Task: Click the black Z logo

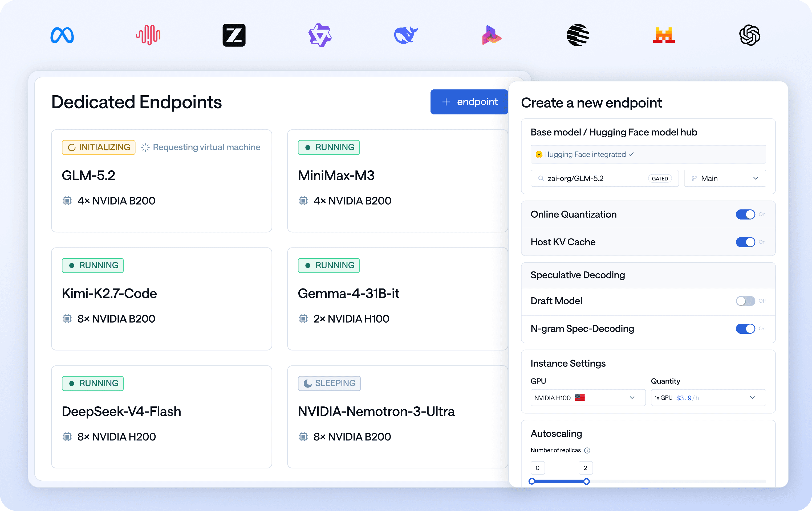Action: point(234,35)
